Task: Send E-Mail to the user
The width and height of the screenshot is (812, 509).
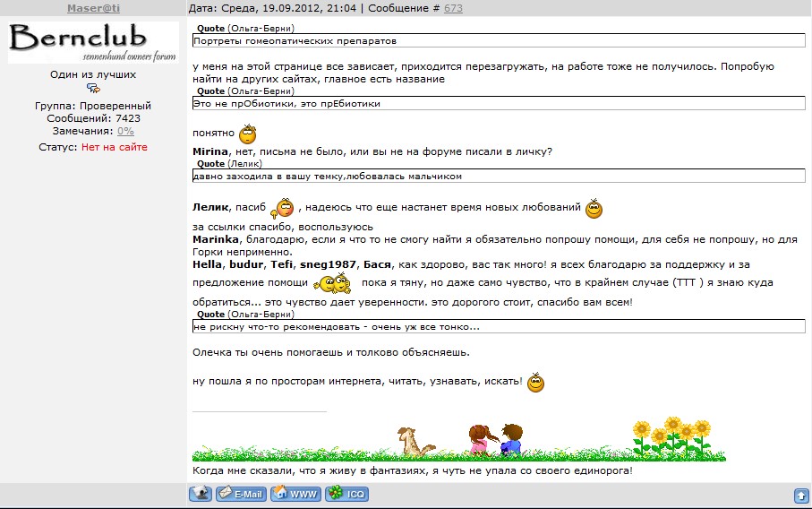Action: tap(241, 494)
